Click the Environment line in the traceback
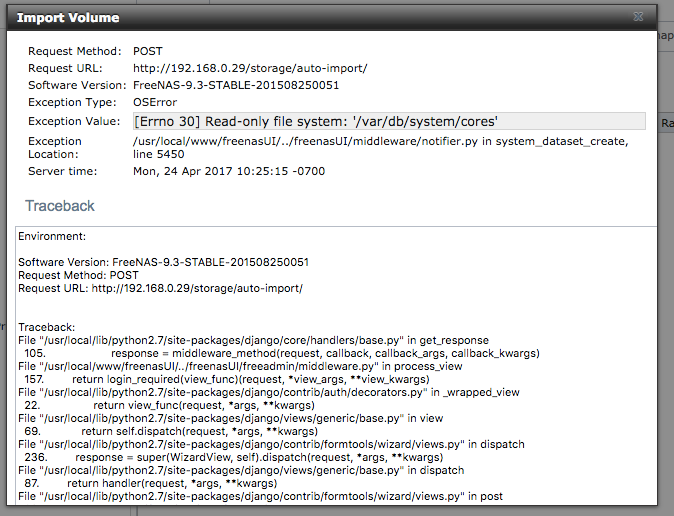The image size is (674, 516). (52, 236)
